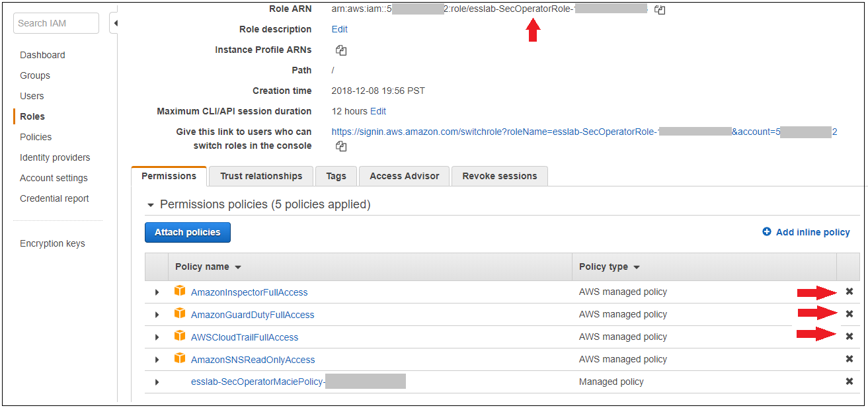Sort by the Policy type column
868x408 pixels.
pyautogui.click(x=609, y=267)
